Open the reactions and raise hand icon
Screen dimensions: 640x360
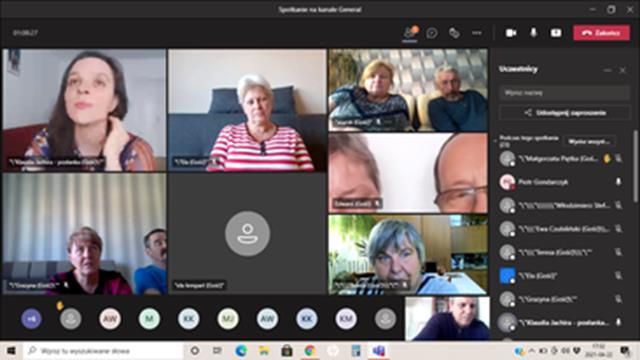pyautogui.click(x=454, y=33)
